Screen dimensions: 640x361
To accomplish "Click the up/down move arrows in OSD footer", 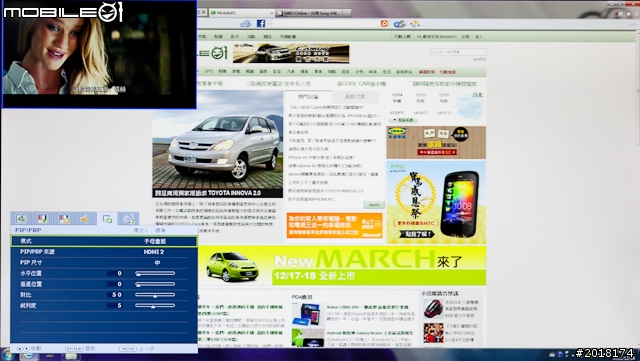I will click(x=23, y=349).
